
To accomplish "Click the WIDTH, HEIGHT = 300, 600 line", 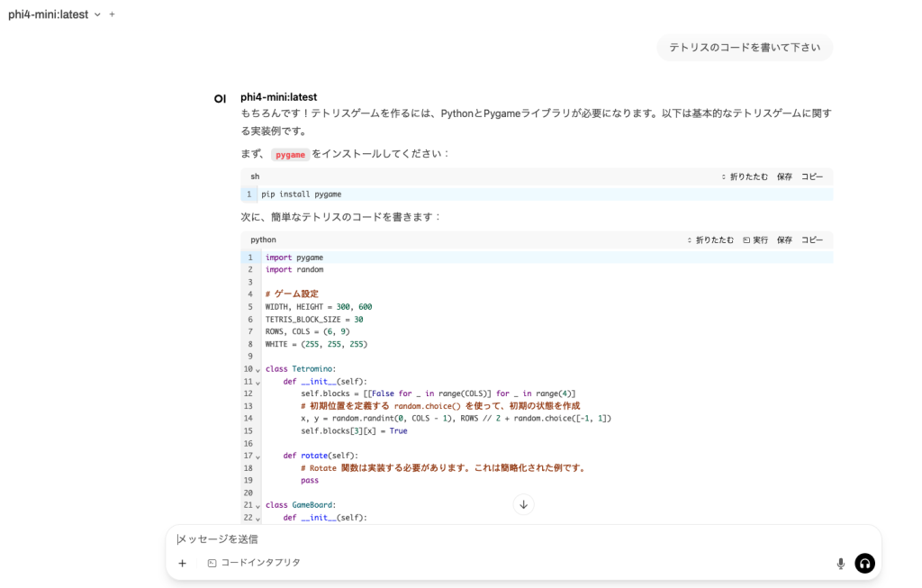I will pyautogui.click(x=318, y=307).
